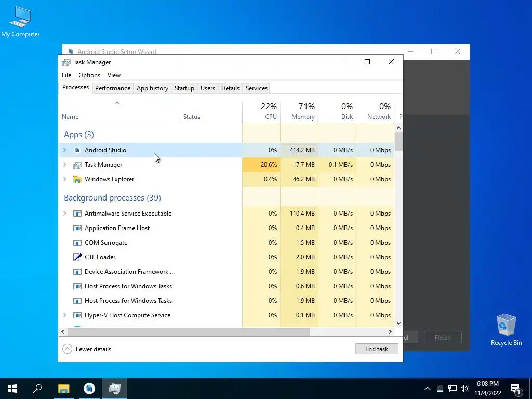Screen dimensions: 532x399
Task: Click the End task button
Action: point(377,349)
